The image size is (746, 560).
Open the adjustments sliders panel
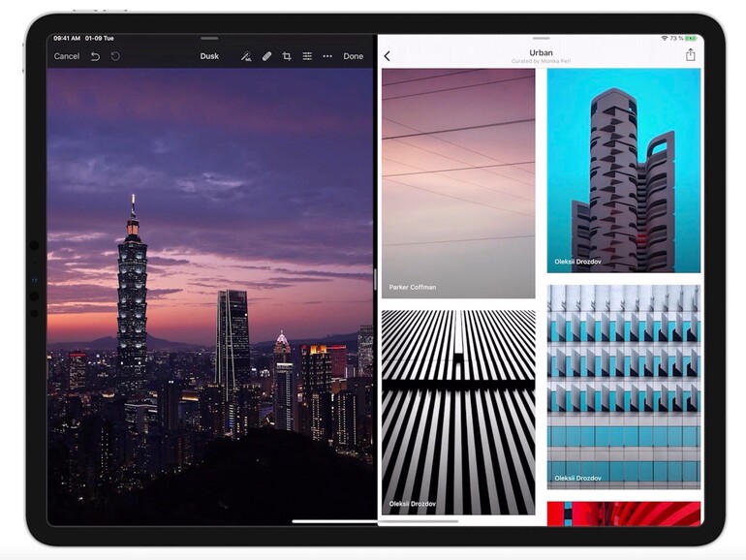coord(307,56)
